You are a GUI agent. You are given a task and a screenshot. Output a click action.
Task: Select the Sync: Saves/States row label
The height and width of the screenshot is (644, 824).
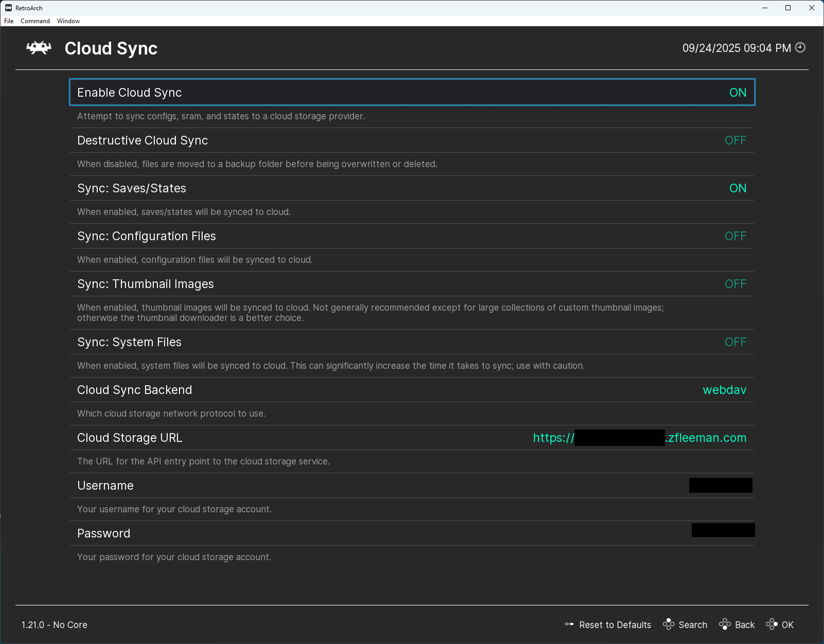click(x=132, y=188)
